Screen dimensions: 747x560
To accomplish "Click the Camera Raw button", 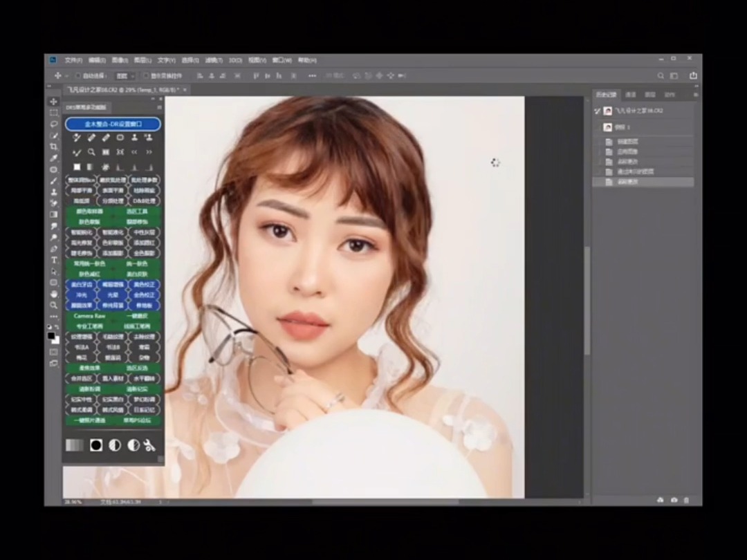I will click(x=89, y=316).
